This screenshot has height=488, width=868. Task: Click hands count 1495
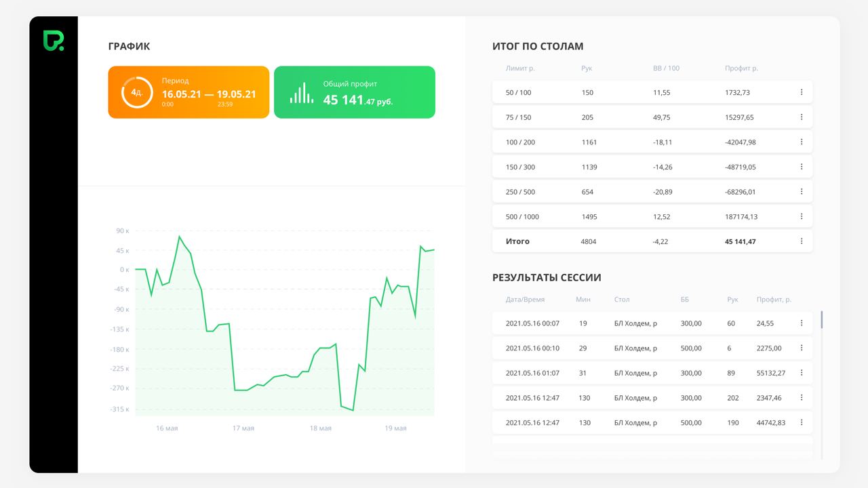589,217
